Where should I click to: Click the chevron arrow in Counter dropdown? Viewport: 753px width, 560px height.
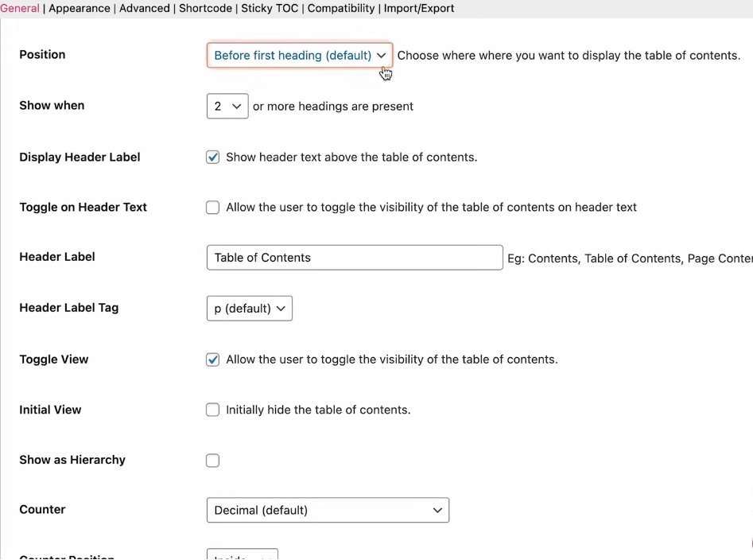coord(437,510)
